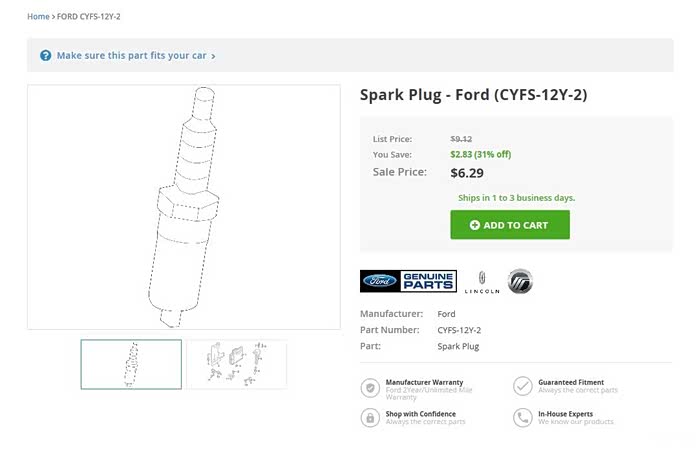700x450 pixels.
Task: Click the Manufacturer Warranty heading text
Action: click(424, 382)
